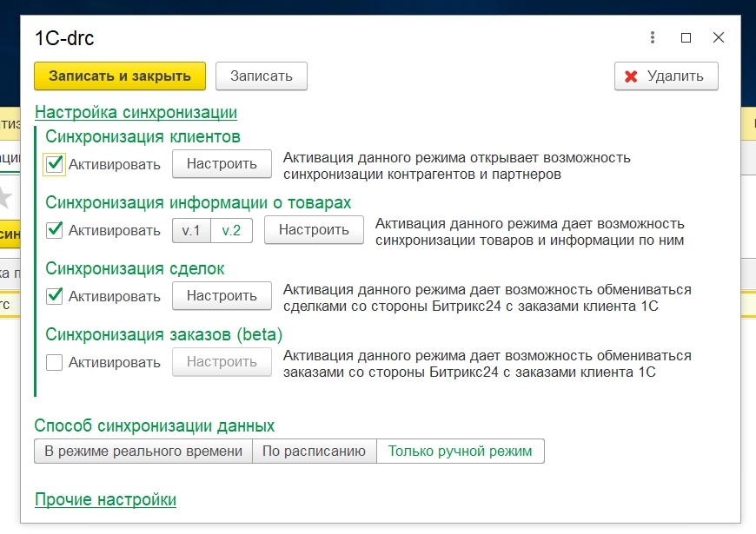Select В режиме реального времени mode
The image size is (756, 534).
point(143,452)
